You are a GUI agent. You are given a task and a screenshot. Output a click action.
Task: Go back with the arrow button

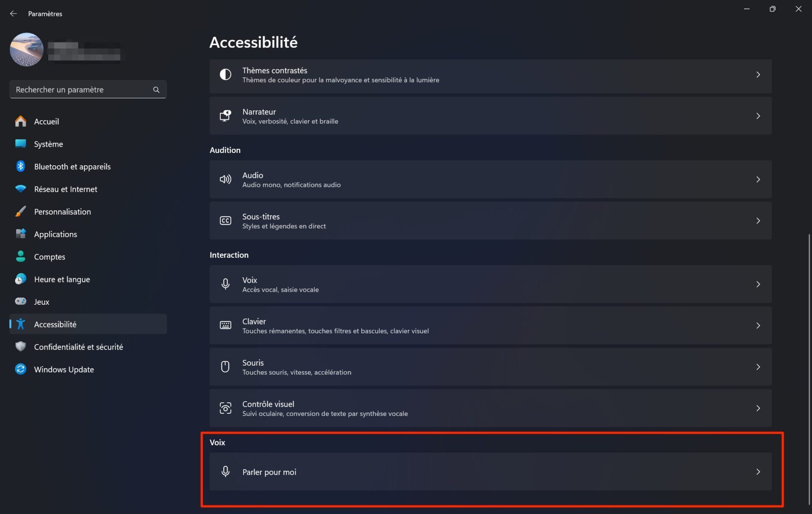point(14,14)
